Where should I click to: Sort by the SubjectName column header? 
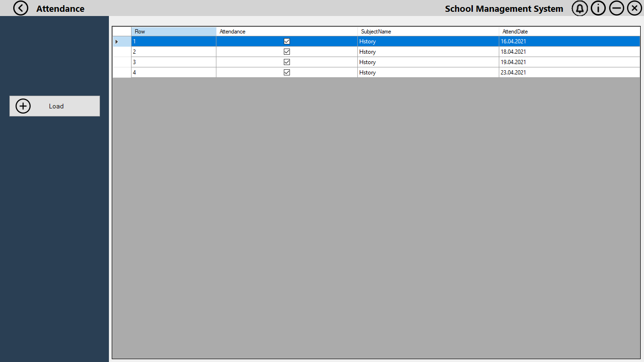427,31
